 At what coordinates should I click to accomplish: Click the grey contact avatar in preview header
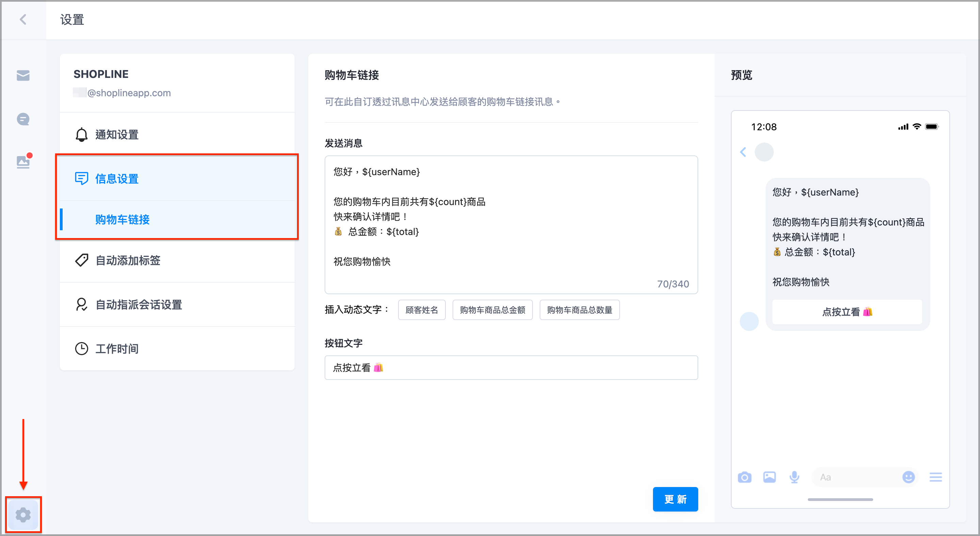click(764, 152)
